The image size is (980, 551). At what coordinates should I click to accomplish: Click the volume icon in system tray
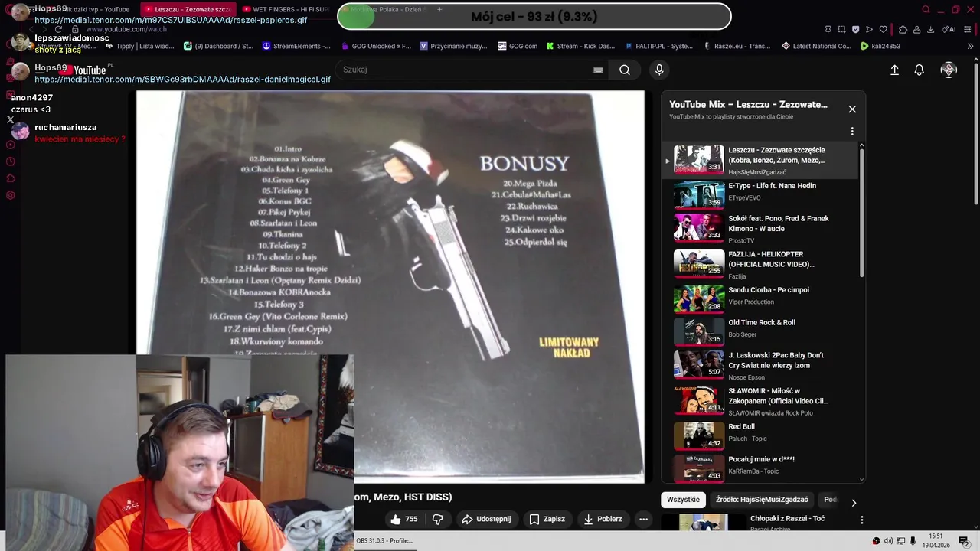(888, 541)
